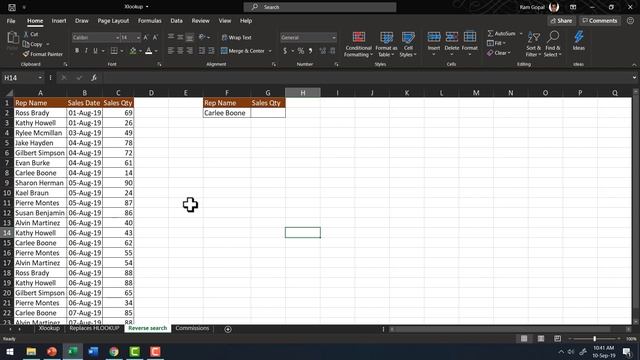Open Format as Table gallery
This screenshot has height=360, width=640.
point(386,44)
